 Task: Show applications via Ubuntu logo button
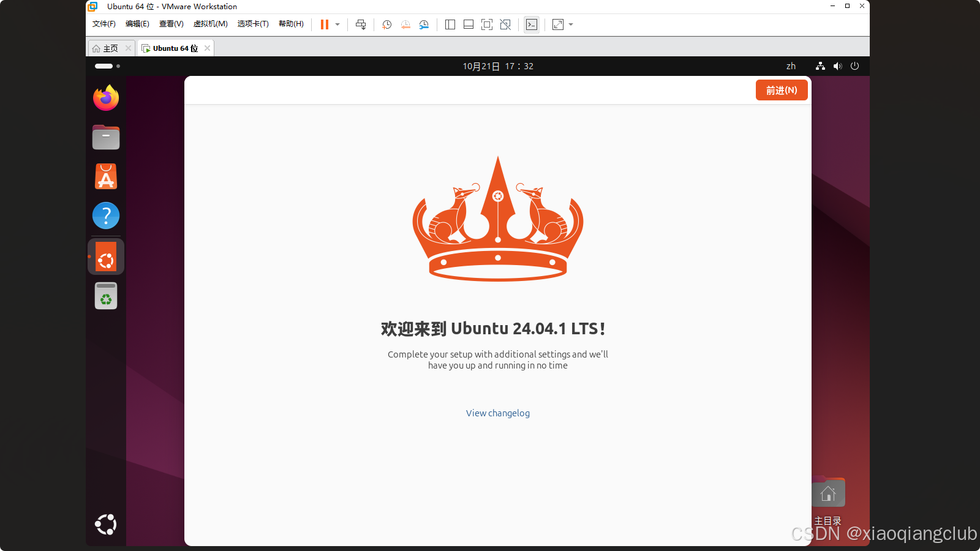(x=106, y=525)
